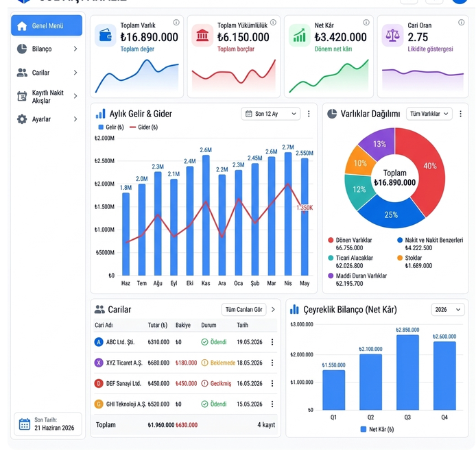476x451 pixels.
Task: Click the calendar icon in Son Tarih box
Action: coord(25,424)
